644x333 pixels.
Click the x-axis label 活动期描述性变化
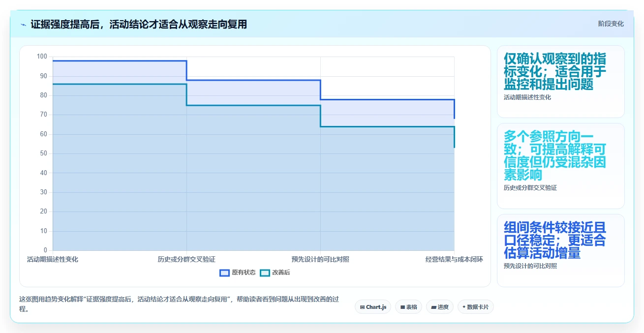point(53,259)
